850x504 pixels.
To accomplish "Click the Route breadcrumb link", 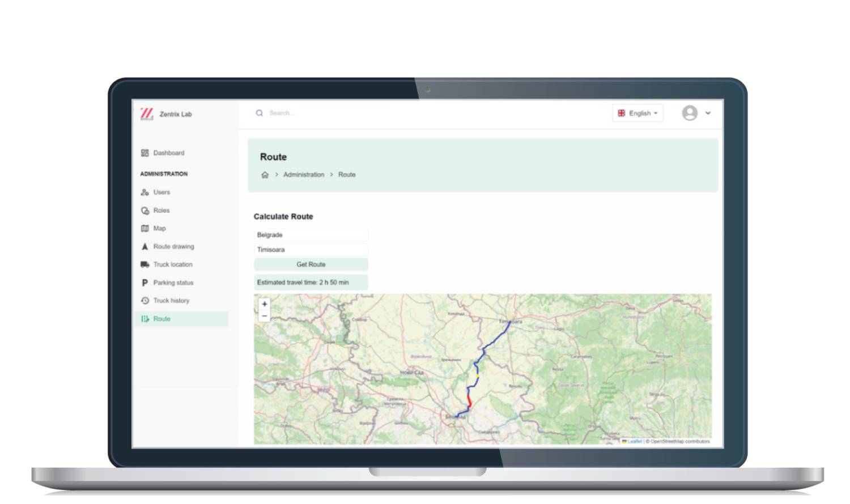I will click(347, 175).
